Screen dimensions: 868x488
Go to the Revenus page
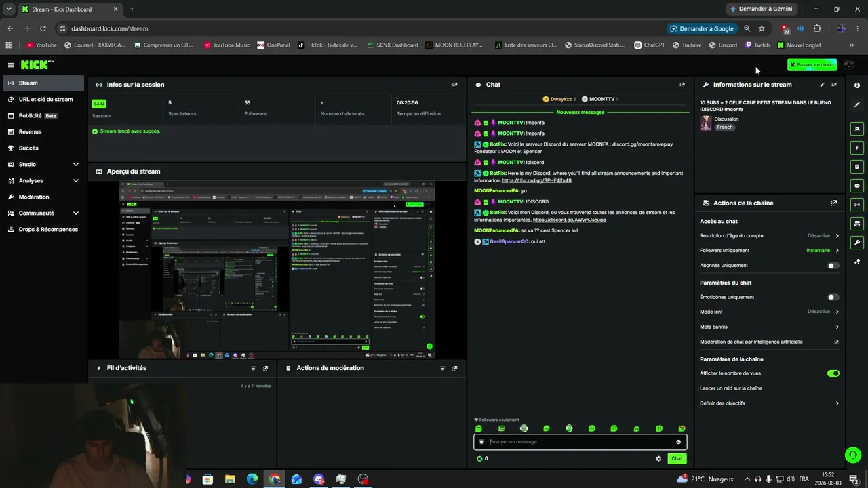click(x=43, y=132)
